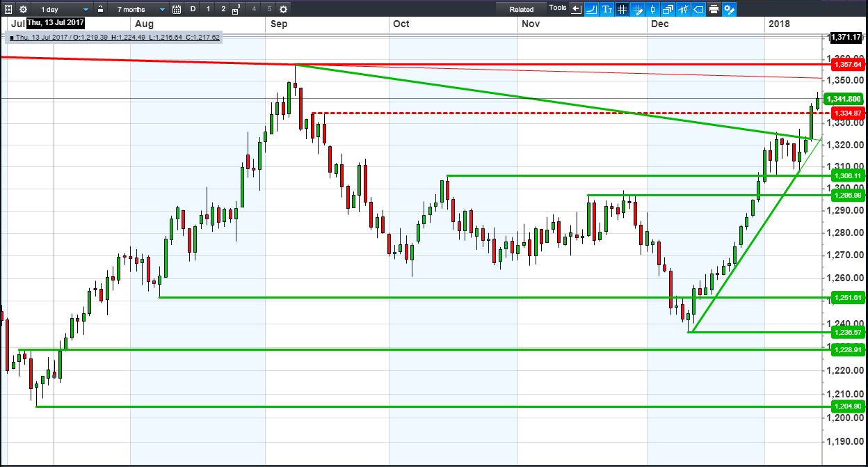The image size is (868, 467).
Task: Select the 1,251.61 support level label
Action: 848,297
